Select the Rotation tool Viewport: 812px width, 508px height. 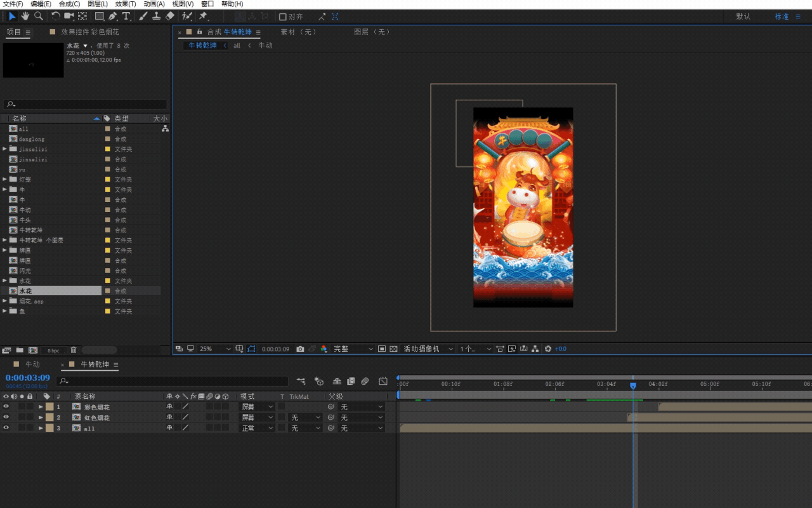pos(56,17)
